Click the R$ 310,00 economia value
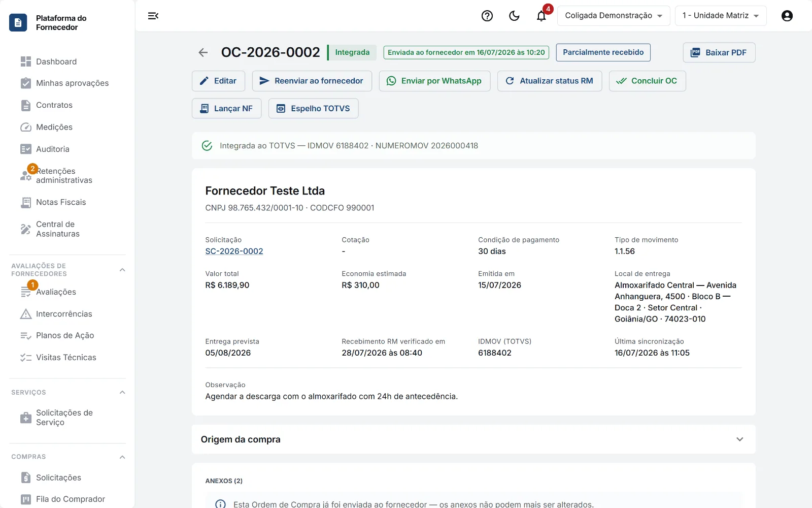 point(360,285)
